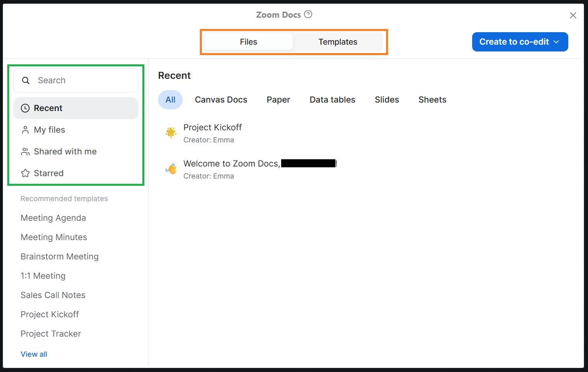
Task: Click the magnifier icon in the search box
Action: click(26, 80)
